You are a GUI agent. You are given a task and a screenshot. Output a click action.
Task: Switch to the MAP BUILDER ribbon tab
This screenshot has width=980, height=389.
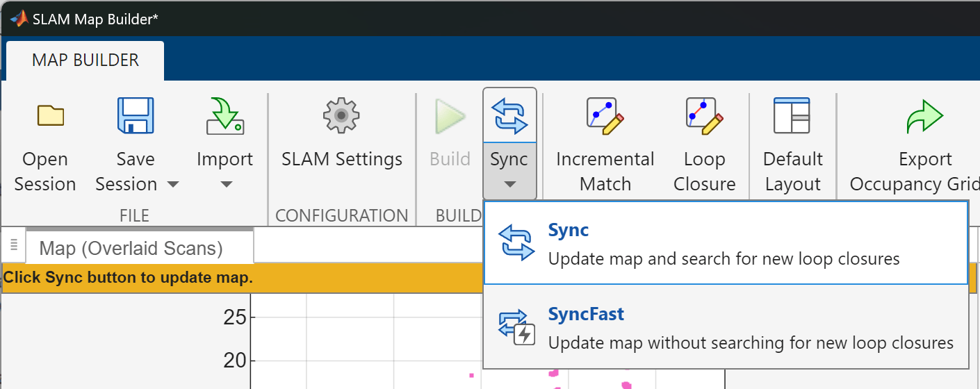pyautogui.click(x=85, y=60)
